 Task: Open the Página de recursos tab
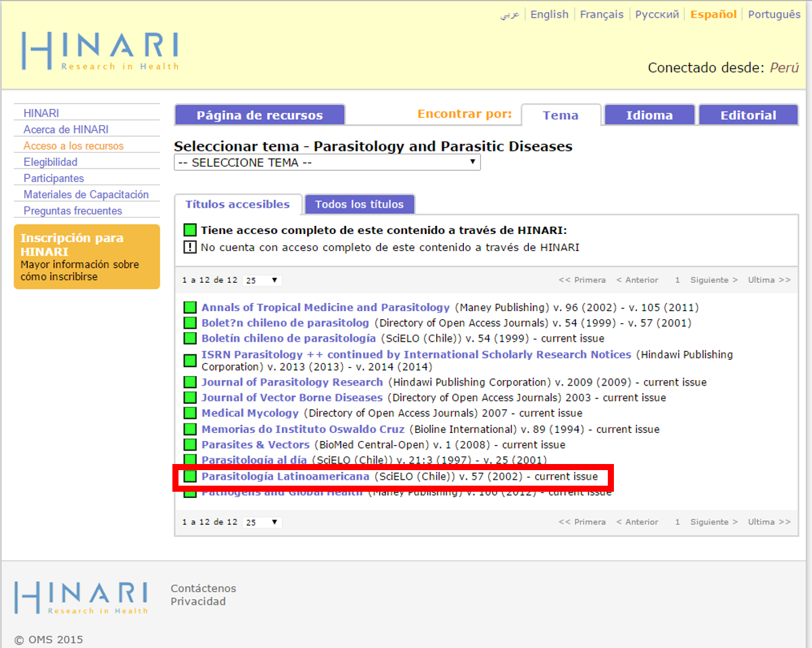click(x=260, y=115)
